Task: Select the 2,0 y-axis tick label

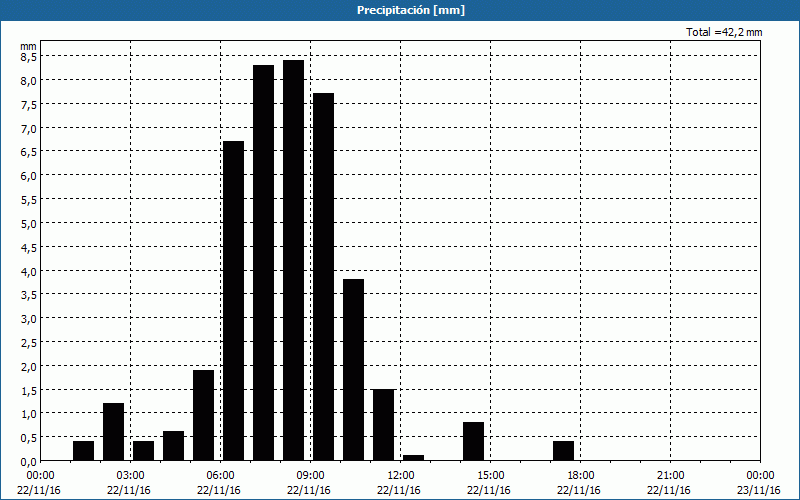Action: pos(28,366)
